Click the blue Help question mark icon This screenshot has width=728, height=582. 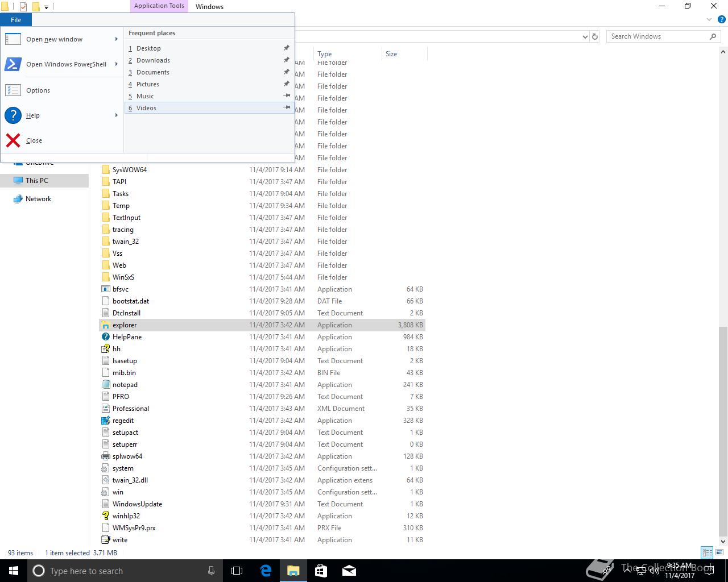(x=13, y=115)
